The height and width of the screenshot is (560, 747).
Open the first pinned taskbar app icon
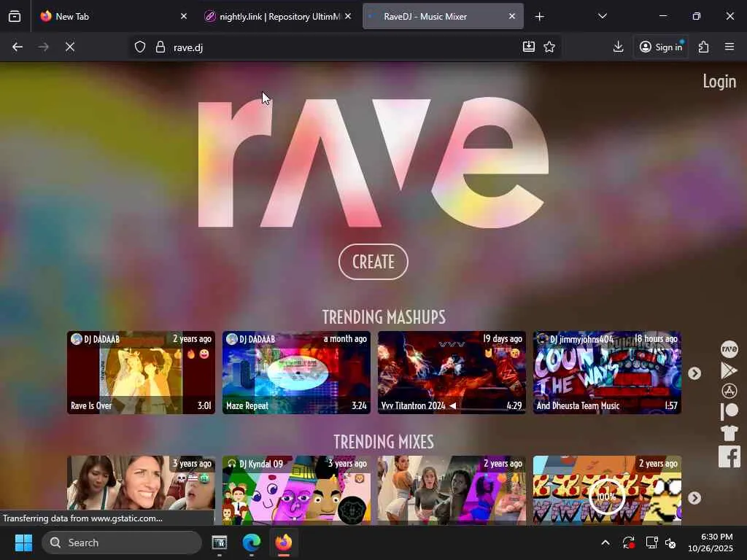pyautogui.click(x=219, y=542)
